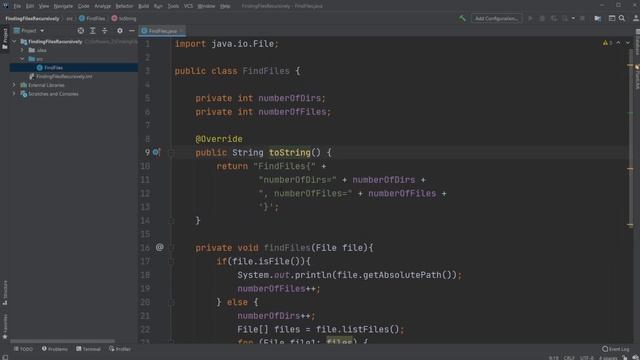The width and height of the screenshot is (640, 360).
Task: Click the Expand All icon in Project panel
Action: [x=93, y=31]
